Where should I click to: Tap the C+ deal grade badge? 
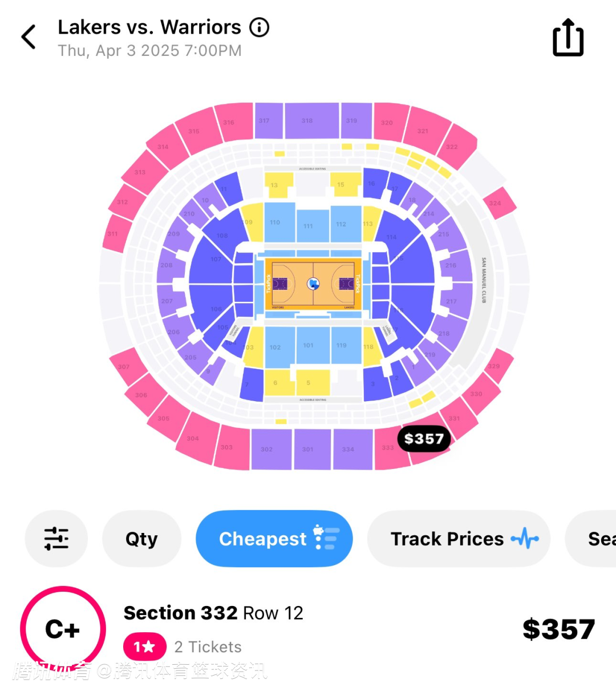pyautogui.click(x=63, y=629)
